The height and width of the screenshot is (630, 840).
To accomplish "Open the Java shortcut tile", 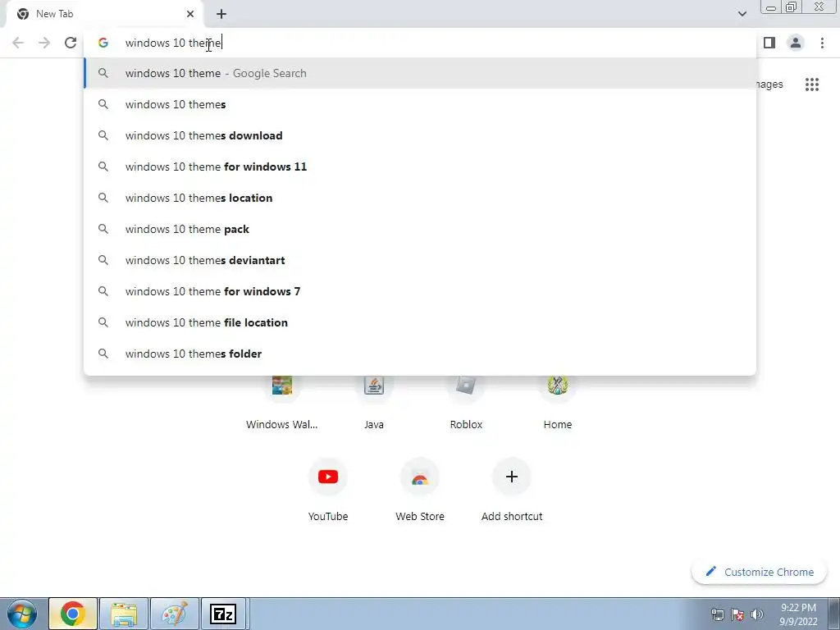I will coord(374,402).
